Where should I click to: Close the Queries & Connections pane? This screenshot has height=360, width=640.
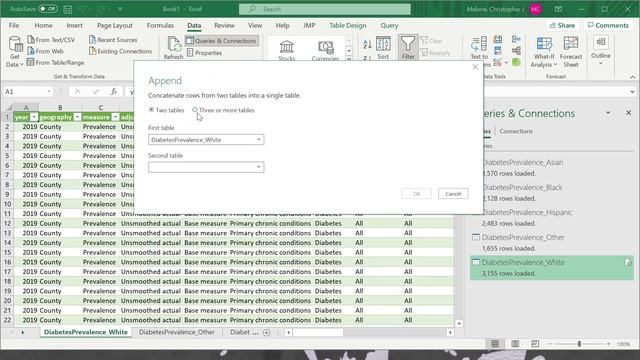[x=629, y=113]
